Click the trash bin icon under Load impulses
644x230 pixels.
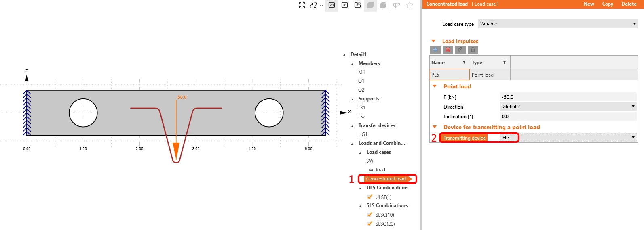tap(473, 50)
